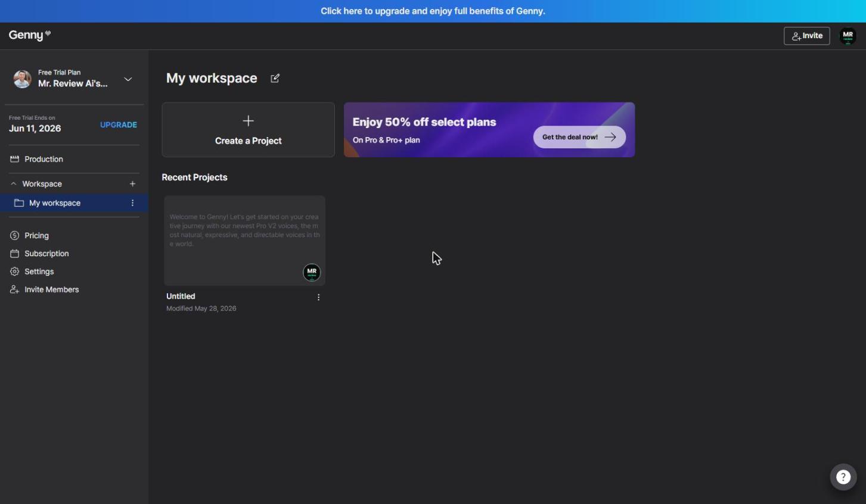866x504 pixels.
Task: Click the Mr. Review AI's profile photo
Action: pos(22,79)
